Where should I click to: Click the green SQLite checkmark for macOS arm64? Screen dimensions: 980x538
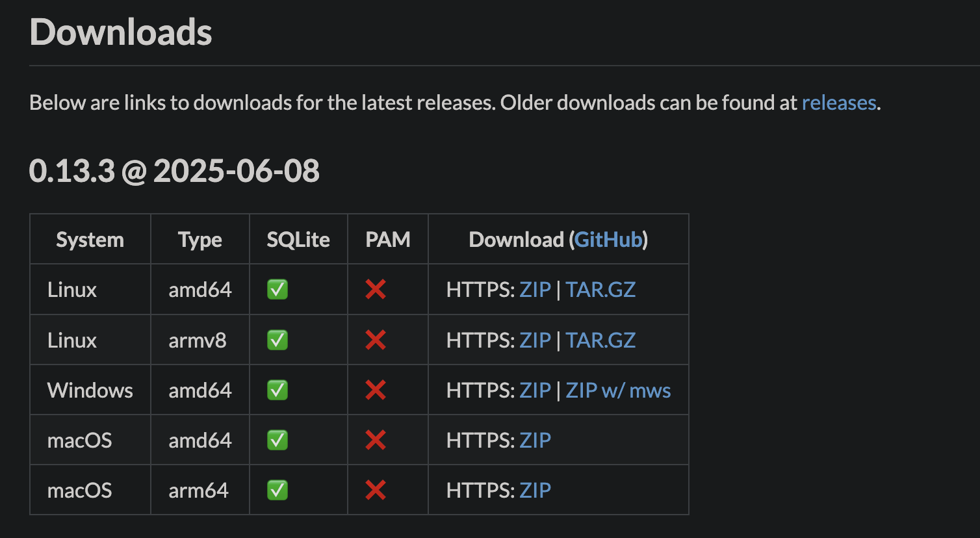(x=277, y=491)
